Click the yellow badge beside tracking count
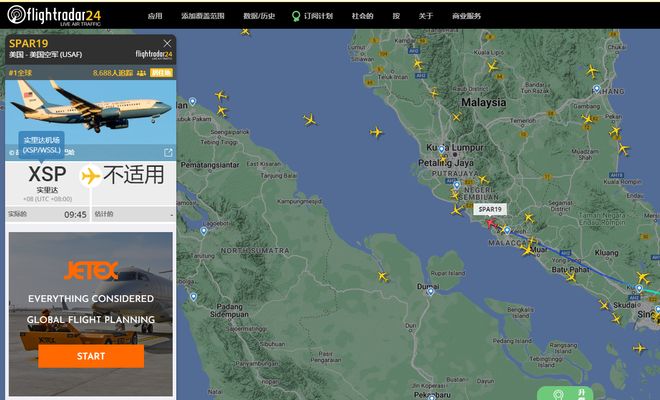This screenshot has width=660, height=400. click(161, 73)
